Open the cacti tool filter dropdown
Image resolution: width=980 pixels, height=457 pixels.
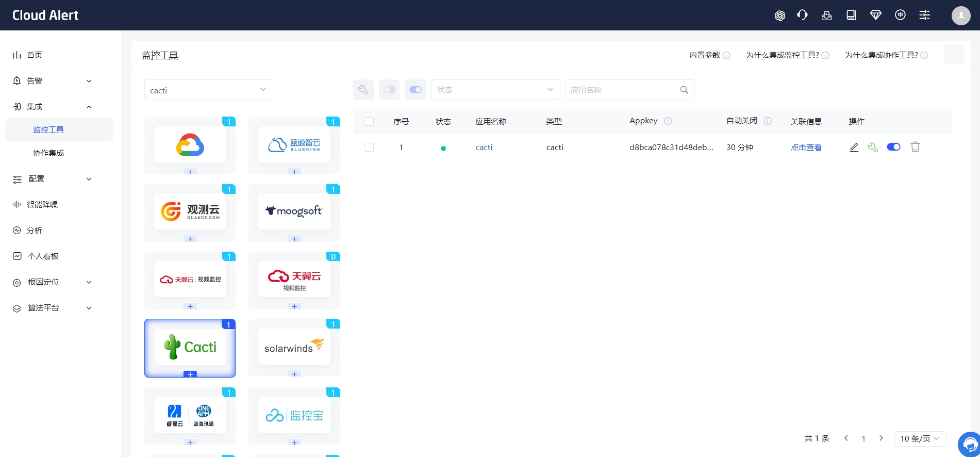[x=209, y=90]
